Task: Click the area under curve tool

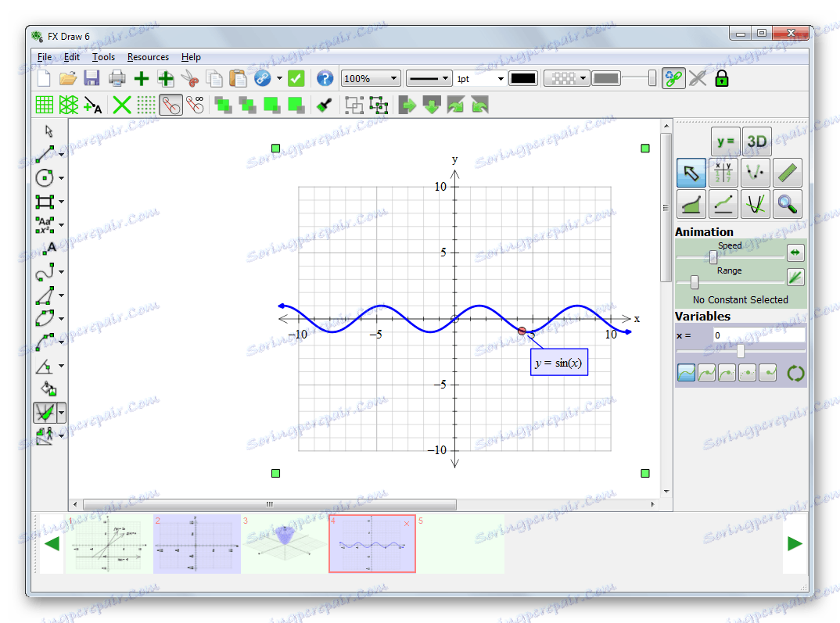Action: coord(691,204)
